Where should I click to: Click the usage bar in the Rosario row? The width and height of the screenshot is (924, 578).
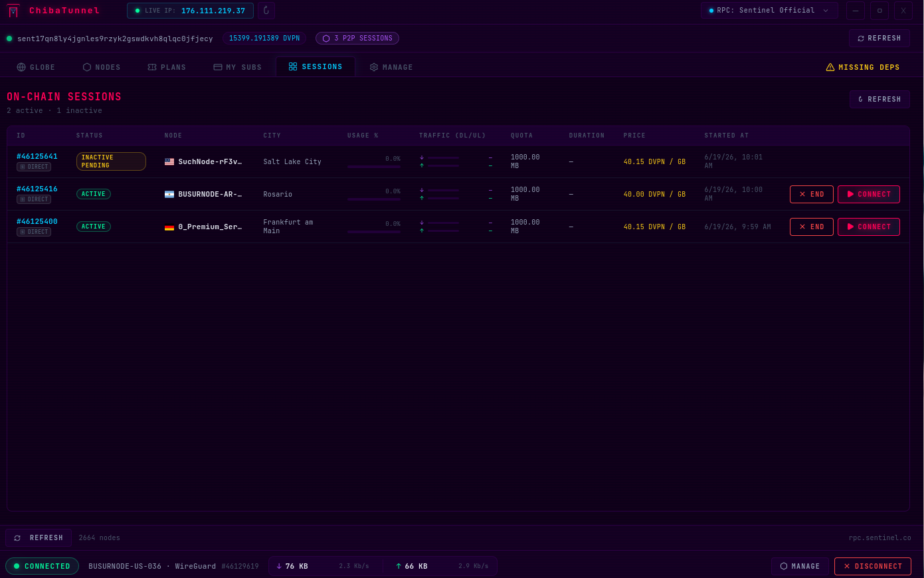pos(374,199)
